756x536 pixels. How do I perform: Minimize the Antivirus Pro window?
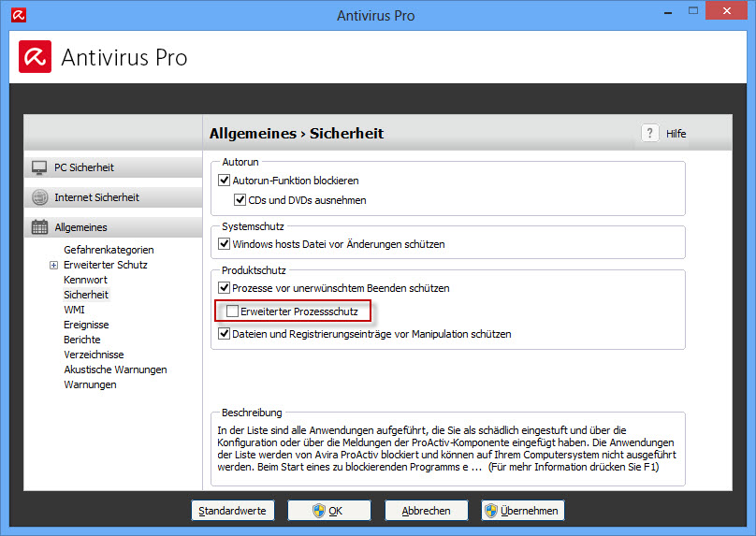668,12
